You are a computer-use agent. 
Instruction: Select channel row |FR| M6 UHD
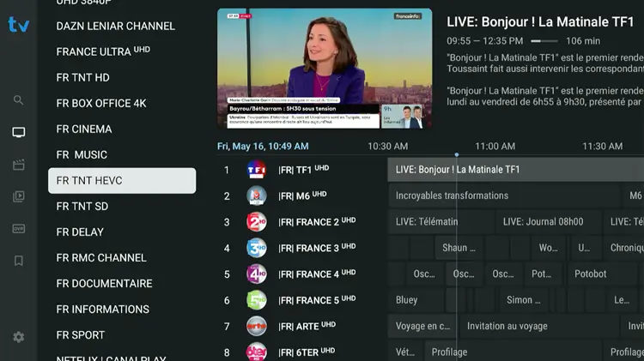coord(301,196)
